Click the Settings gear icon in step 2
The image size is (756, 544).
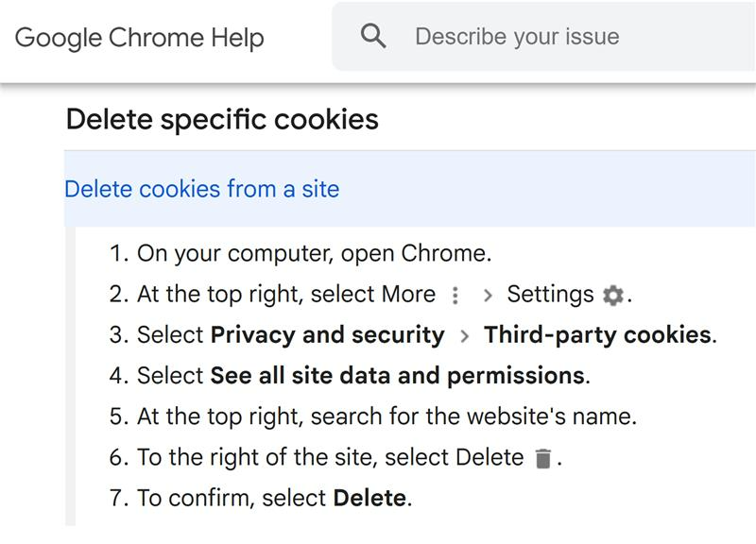613,295
